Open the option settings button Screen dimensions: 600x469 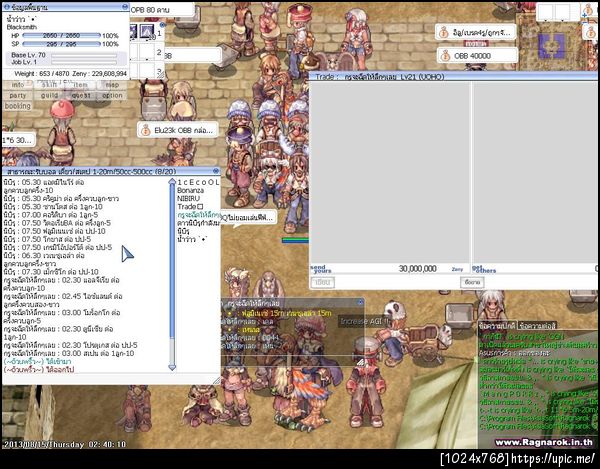click(x=112, y=95)
